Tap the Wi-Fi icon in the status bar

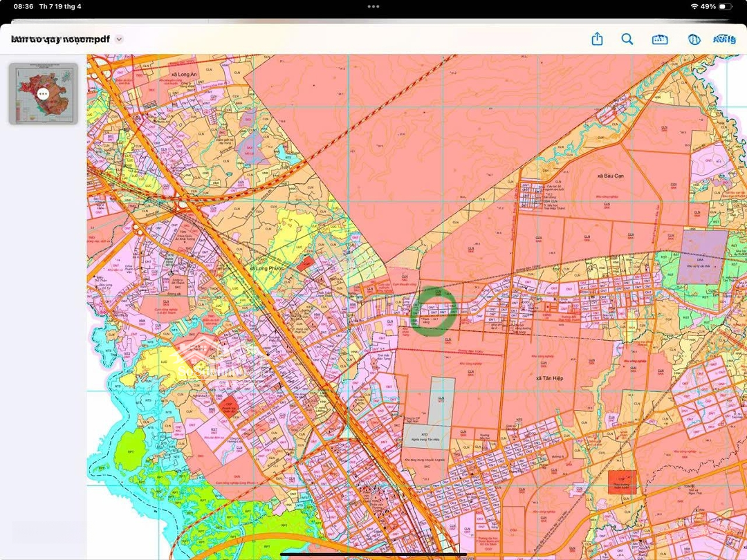coord(694,6)
